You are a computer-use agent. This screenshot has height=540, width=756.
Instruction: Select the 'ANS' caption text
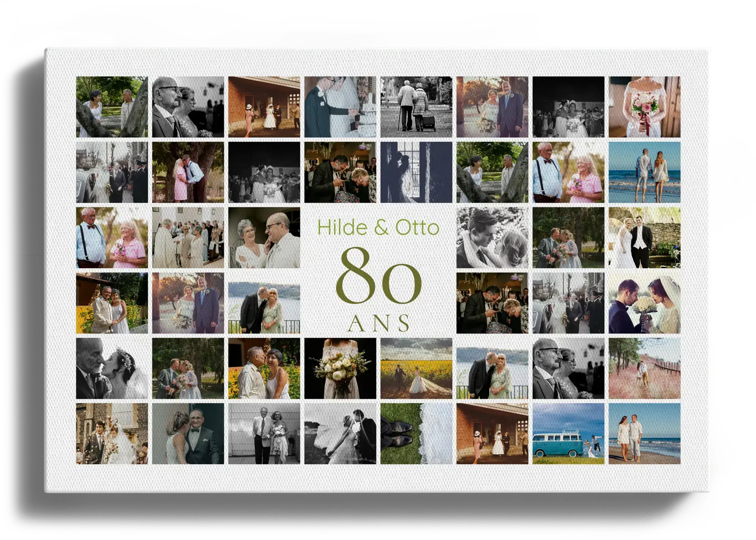pos(378,323)
